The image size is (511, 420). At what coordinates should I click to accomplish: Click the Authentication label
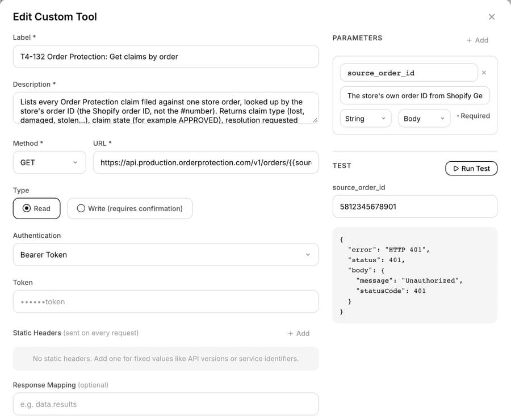coord(37,236)
